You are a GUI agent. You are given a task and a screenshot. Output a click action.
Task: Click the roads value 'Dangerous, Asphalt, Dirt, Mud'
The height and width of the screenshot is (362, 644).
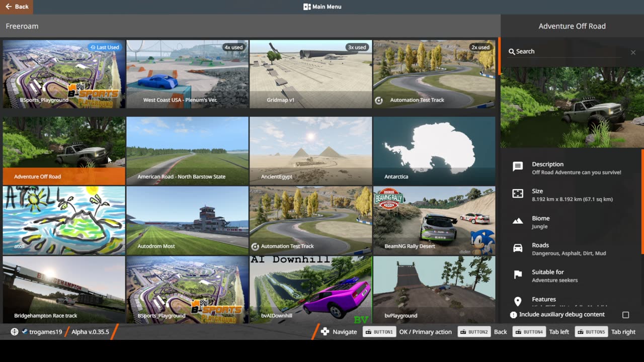(x=569, y=253)
